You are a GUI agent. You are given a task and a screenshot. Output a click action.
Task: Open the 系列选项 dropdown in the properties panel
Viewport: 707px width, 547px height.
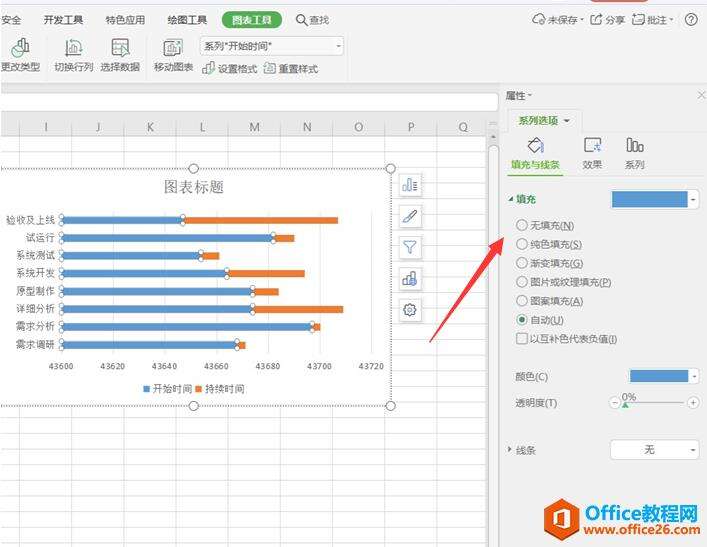tap(544, 120)
